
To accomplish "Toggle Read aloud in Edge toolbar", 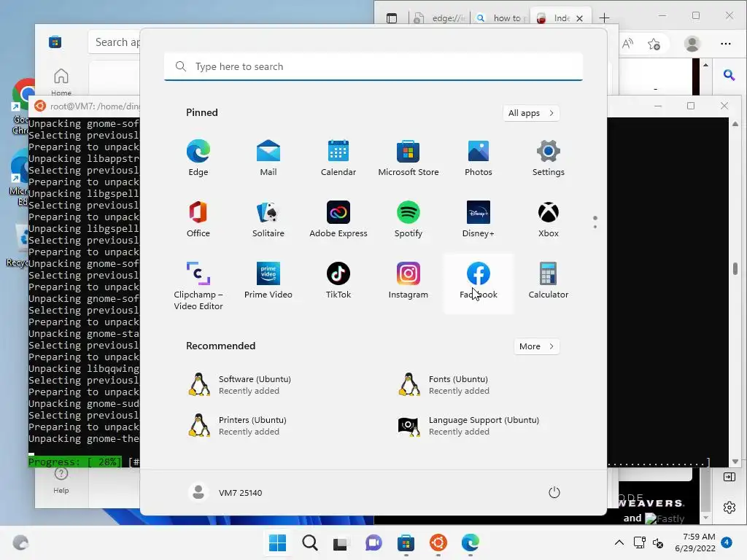I will coord(628,44).
